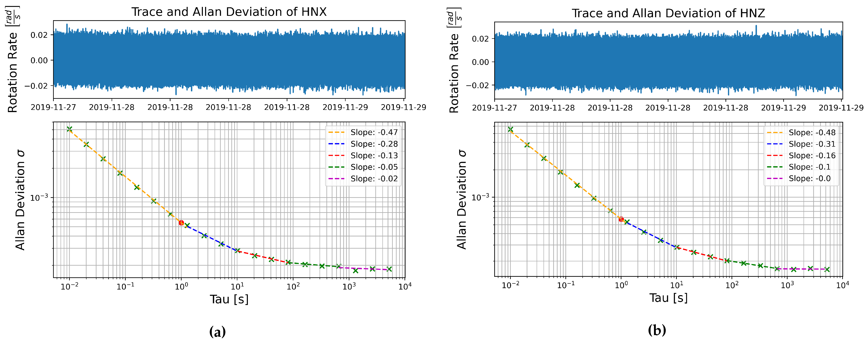868x342 pixels.
Task: Click the blue HNX rotation rate trace
Action: point(229,60)
